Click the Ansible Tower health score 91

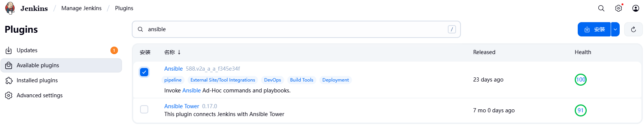point(581,110)
